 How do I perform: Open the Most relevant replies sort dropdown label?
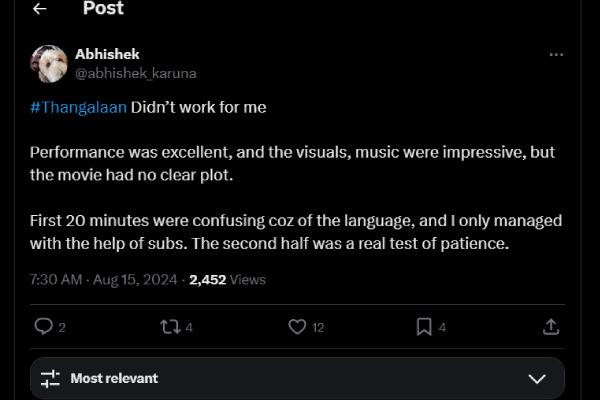pos(114,379)
